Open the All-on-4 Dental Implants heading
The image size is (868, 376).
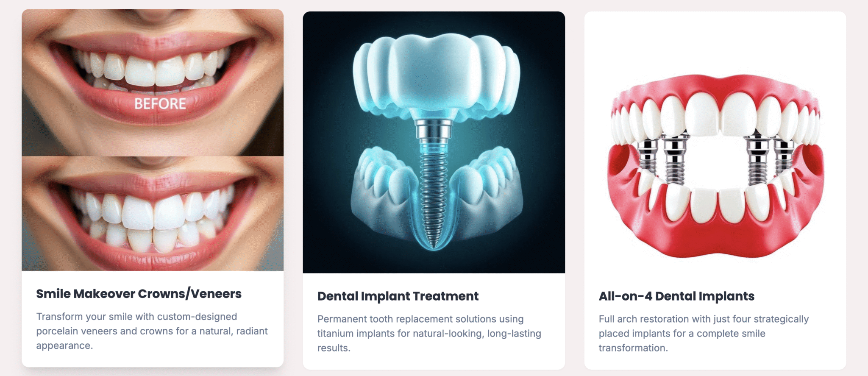pyautogui.click(x=676, y=296)
